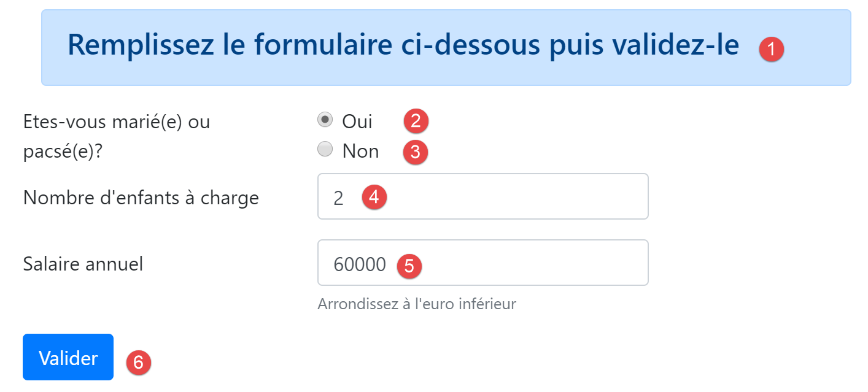
Task: Submit the form with the Valider button
Action: [68, 358]
